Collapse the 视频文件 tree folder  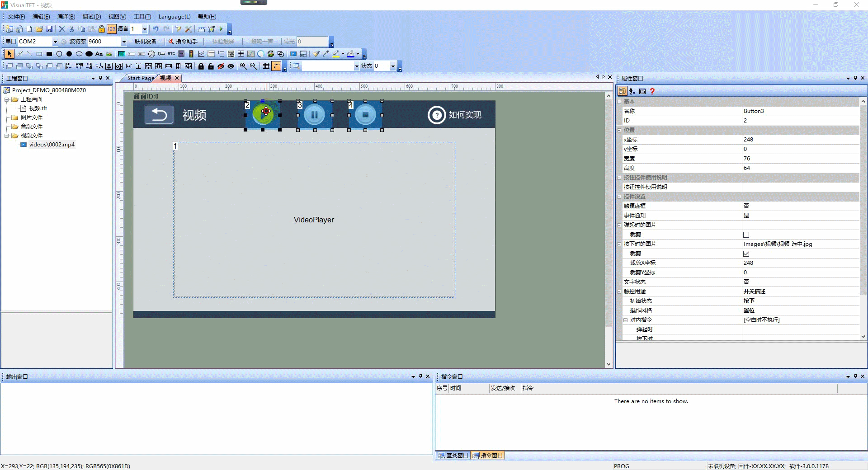(x=7, y=135)
